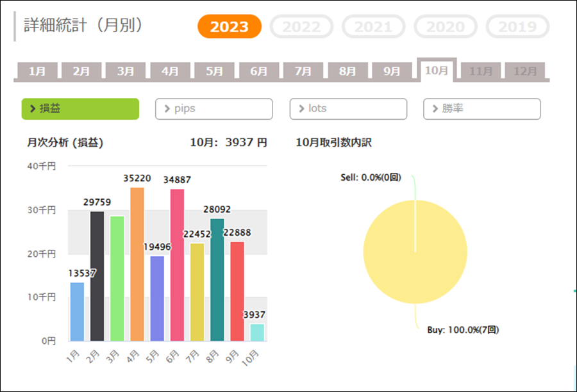The width and height of the screenshot is (577, 392).
Task: Expand the 損益 green option
Action: 80,109
